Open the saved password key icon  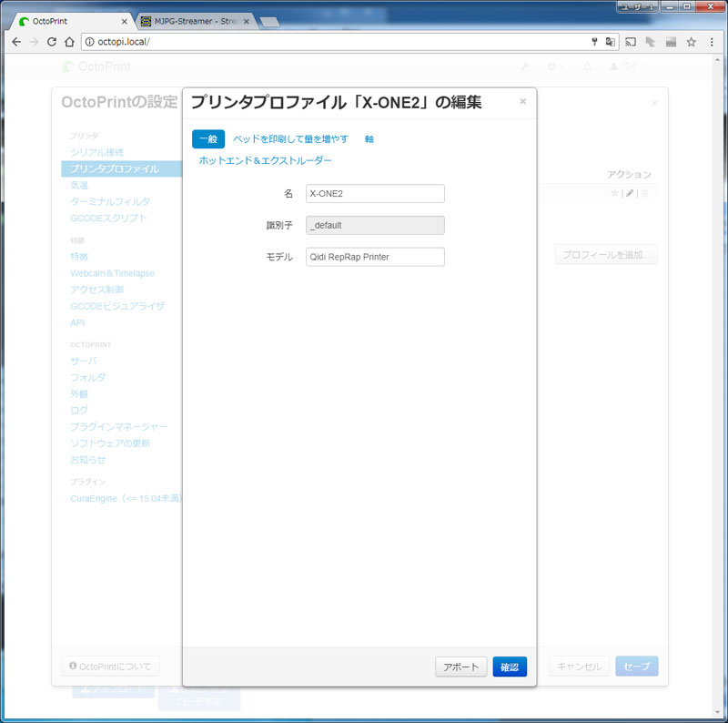click(x=594, y=42)
